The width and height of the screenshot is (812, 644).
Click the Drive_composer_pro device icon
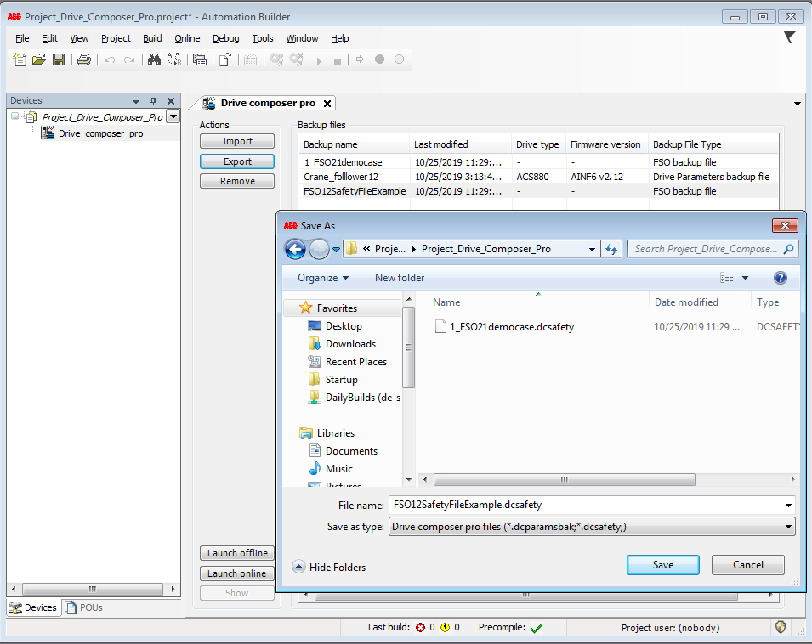tap(48, 133)
